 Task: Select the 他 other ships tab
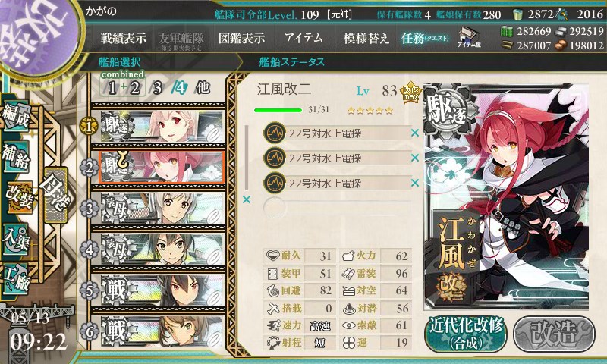click(x=203, y=88)
